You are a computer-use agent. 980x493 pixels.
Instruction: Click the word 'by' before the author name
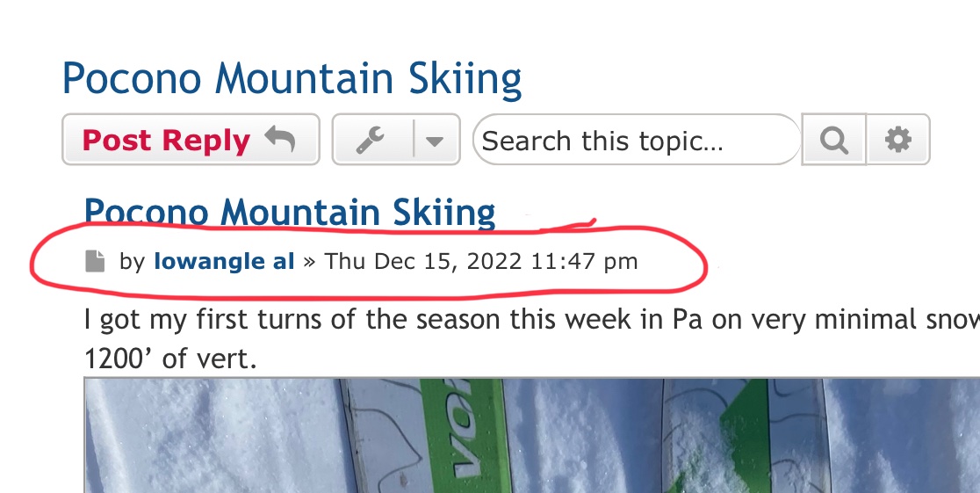133,261
